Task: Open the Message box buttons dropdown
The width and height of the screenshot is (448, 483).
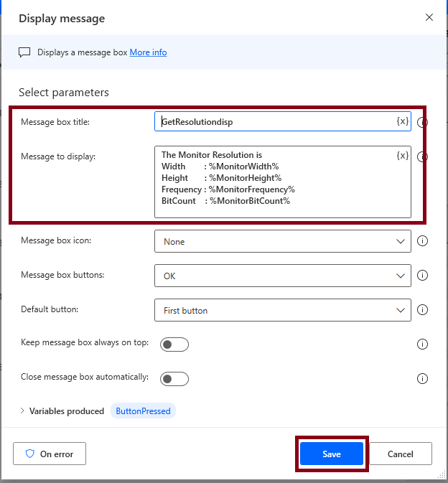Action: click(283, 276)
